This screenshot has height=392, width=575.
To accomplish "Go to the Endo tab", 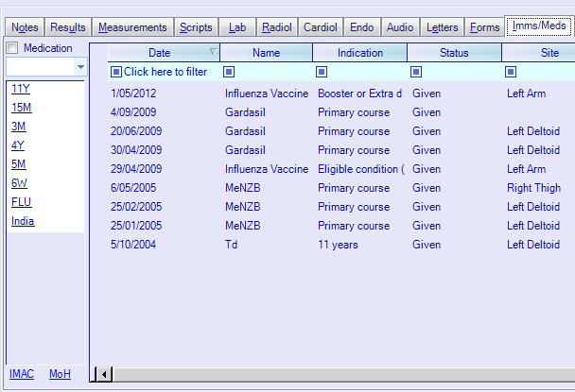I will [x=362, y=27].
